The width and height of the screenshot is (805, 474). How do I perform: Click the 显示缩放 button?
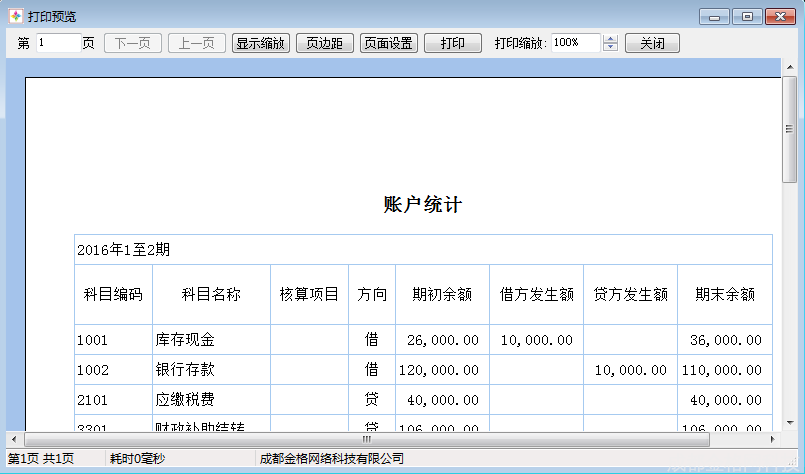coord(261,43)
